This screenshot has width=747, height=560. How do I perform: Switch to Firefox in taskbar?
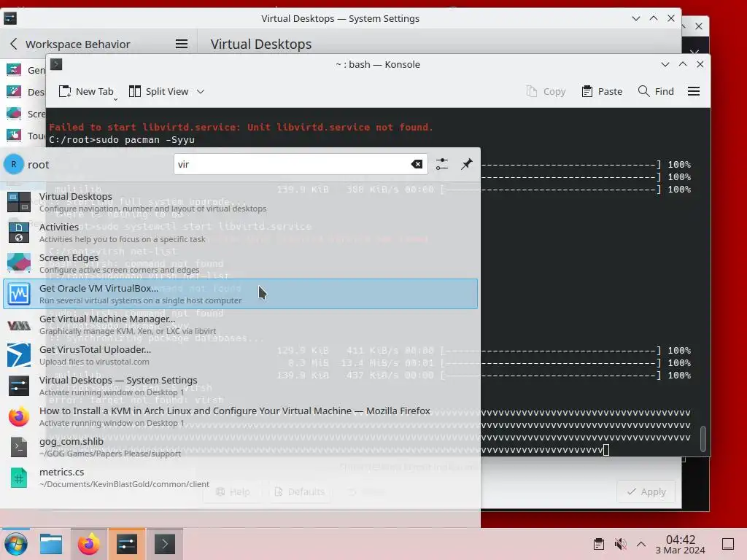click(x=88, y=544)
